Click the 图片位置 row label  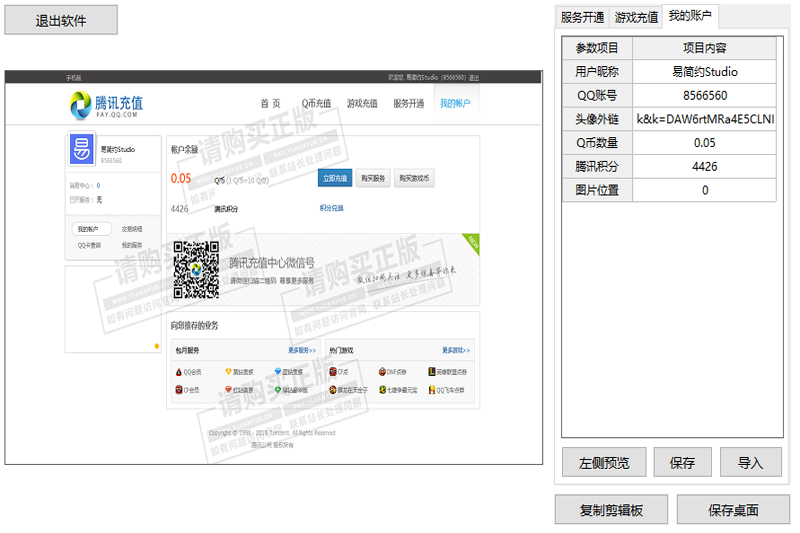(597, 190)
